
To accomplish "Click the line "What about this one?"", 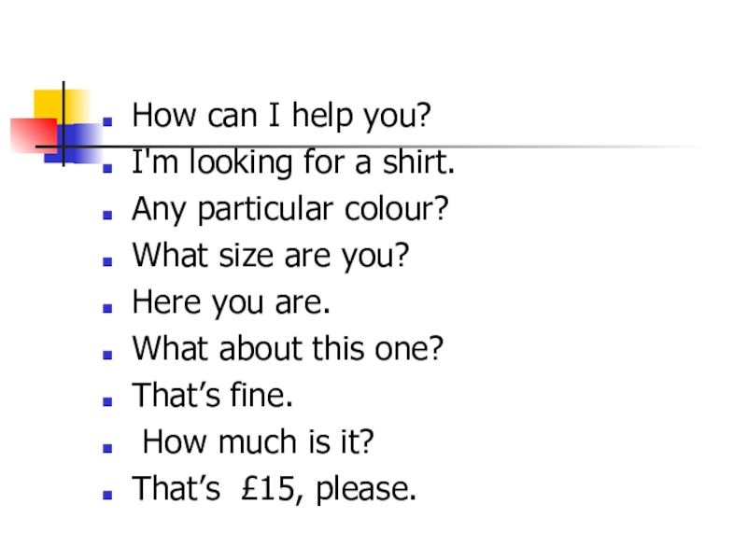I will [x=288, y=350].
